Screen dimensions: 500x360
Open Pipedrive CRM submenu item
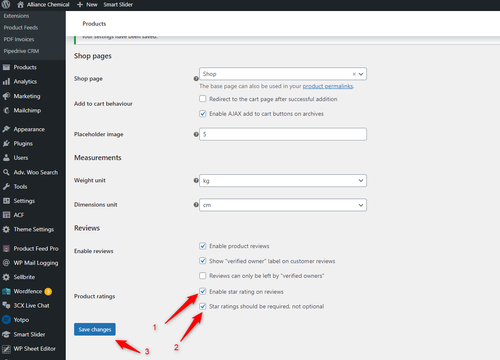(21, 51)
